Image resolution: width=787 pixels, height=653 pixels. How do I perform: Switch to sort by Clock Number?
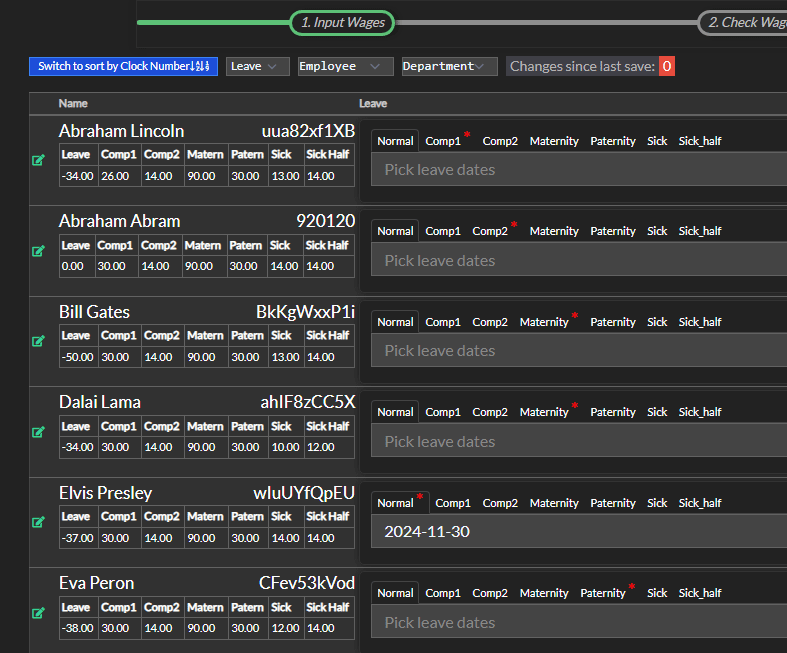click(x=123, y=66)
